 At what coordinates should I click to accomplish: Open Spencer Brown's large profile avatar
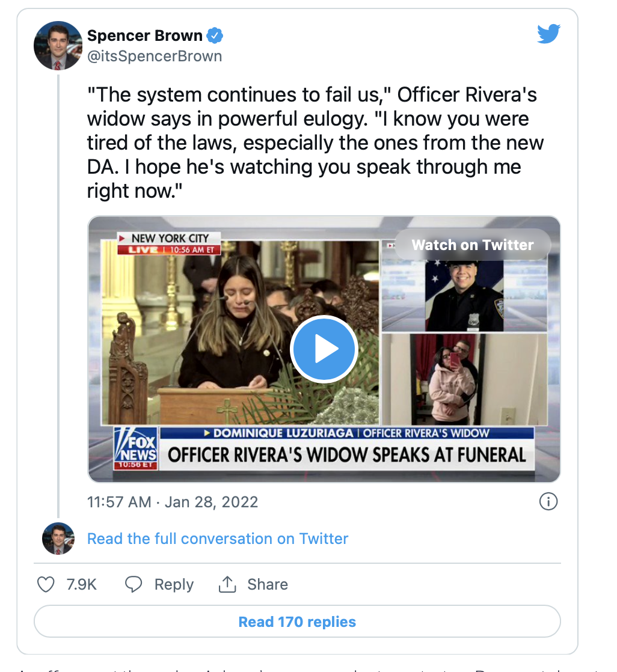[x=58, y=46]
